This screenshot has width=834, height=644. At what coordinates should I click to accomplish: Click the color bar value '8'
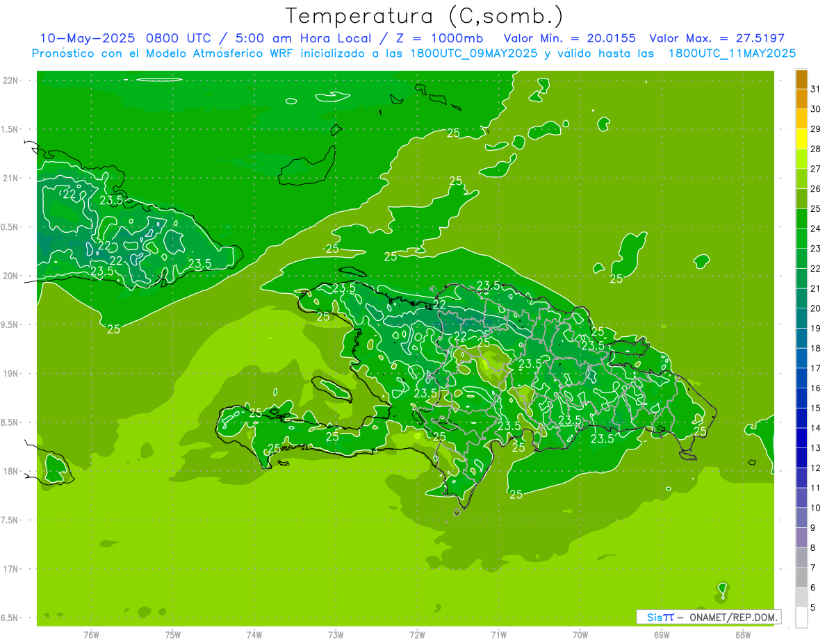pyautogui.click(x=813, y=547)
